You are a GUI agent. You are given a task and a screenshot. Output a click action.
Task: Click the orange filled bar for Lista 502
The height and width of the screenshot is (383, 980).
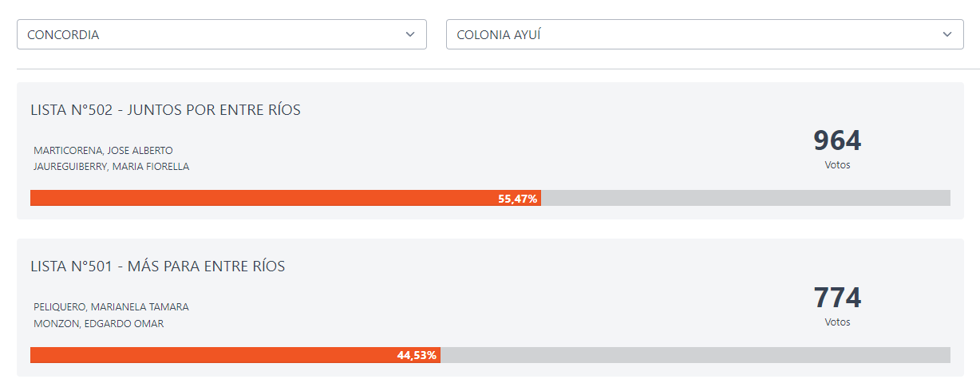click(263, 198)
